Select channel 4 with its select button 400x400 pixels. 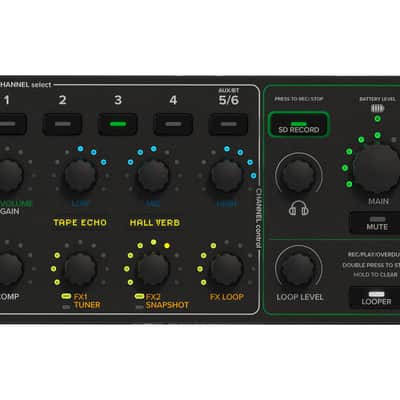tap(173, 124)
